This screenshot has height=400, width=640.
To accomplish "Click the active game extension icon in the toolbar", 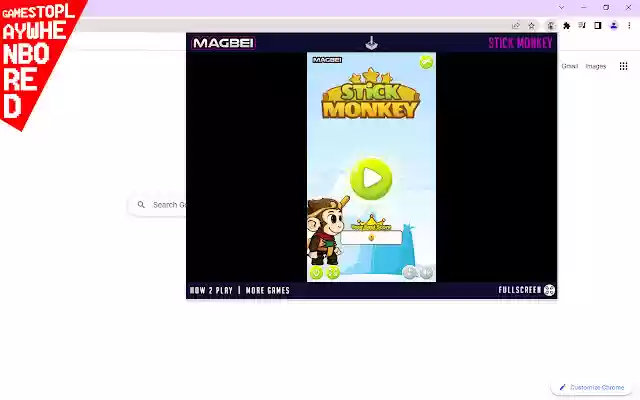I will pos(551,26).
